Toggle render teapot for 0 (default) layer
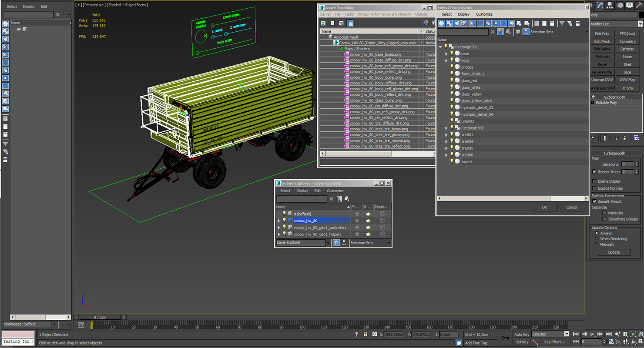 click(368, 214)
